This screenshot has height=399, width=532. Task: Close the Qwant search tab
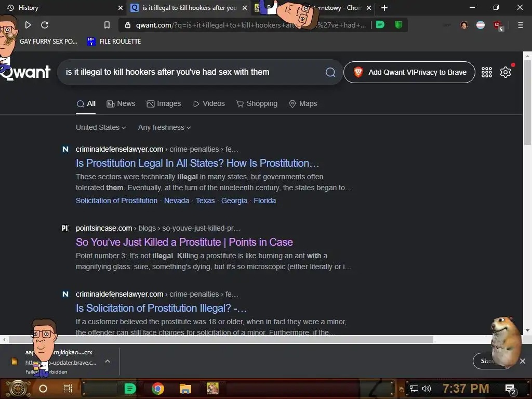coord(245,8)
